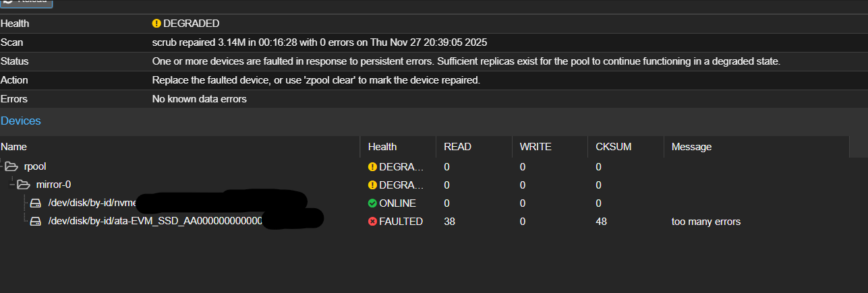Click the rpool row's yellow degraded icon
The width and height of the screenshot is (868, 293).
pyautogui.click(x=372, y=166)
